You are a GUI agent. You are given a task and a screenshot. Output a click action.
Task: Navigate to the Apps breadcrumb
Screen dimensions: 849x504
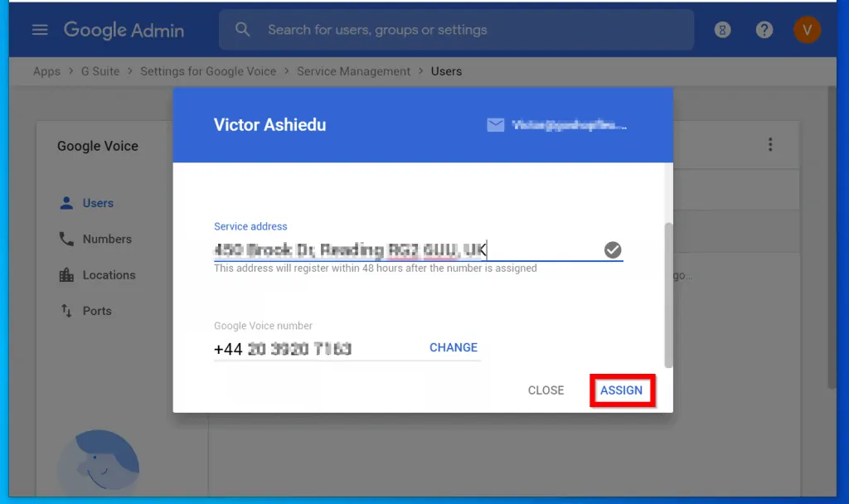(46, 71)
